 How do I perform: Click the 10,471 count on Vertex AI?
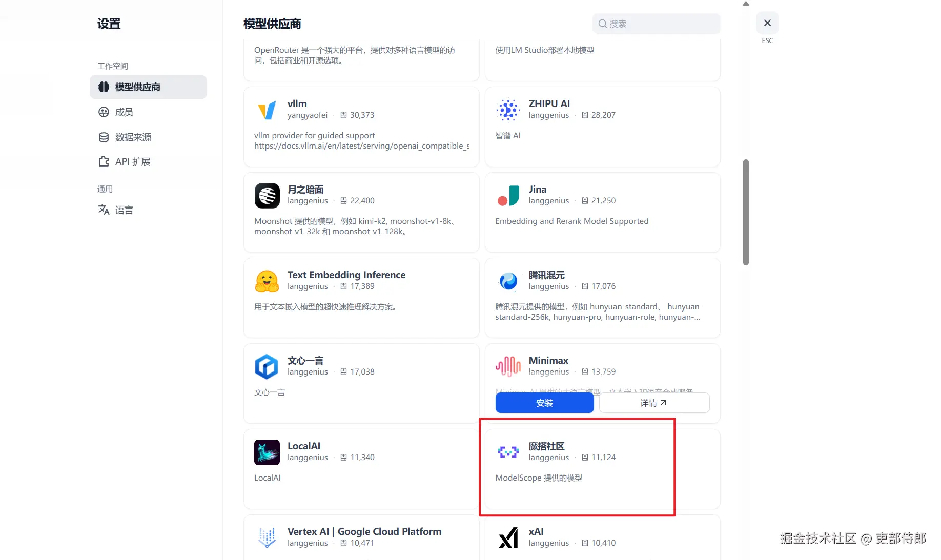point(362,543)
